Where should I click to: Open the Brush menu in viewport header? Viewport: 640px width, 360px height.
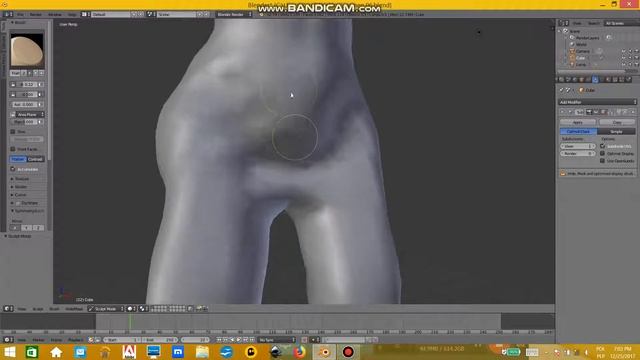click(54, 309)
